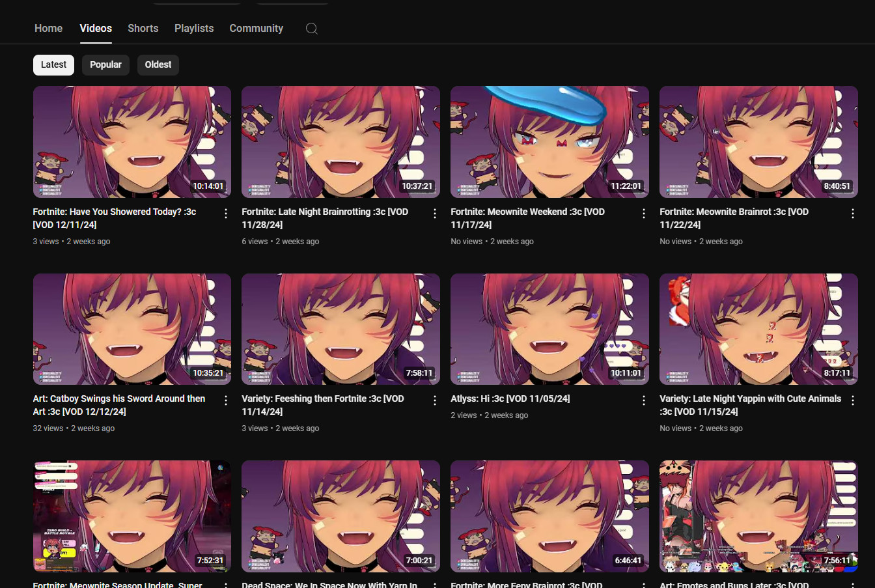The image size is (875, 588).
Task: Play the 10:14:01 video thumbnail
Action: click(x=132, y=142)
